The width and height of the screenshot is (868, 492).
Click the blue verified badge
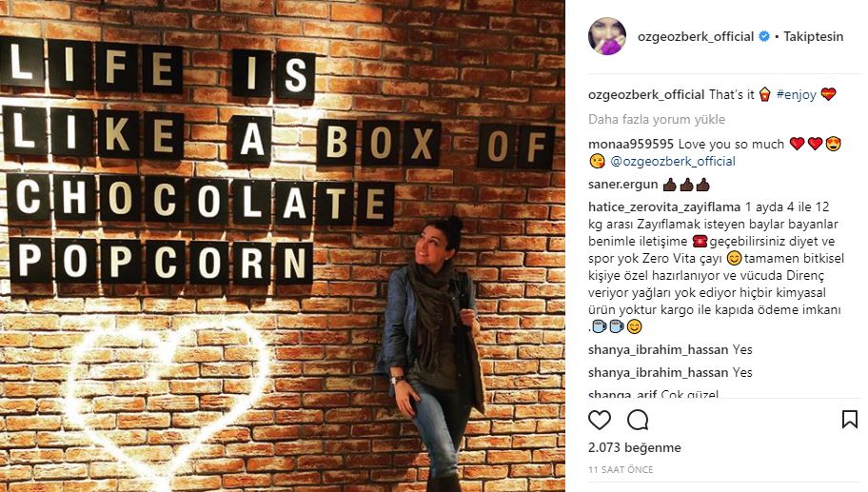tap(764, 36)
